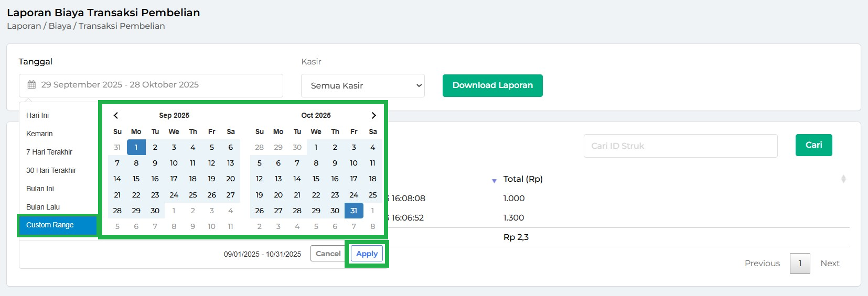868x296 pixels.
Task: Select 7 Hari Terakhir preset
Action: 49,152
